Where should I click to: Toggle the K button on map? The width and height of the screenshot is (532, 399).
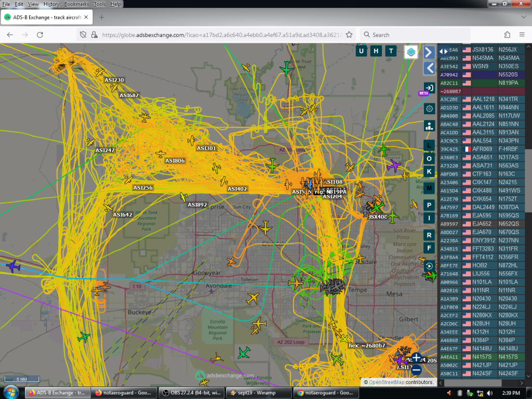pos(429,171)
